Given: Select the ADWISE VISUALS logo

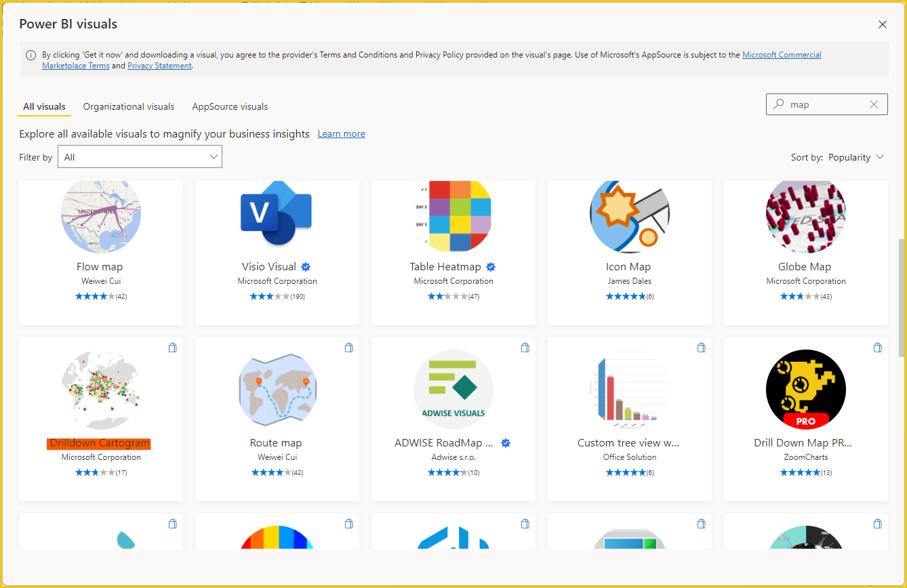Looking at the screenshot, I should click(x=453, y=390).
